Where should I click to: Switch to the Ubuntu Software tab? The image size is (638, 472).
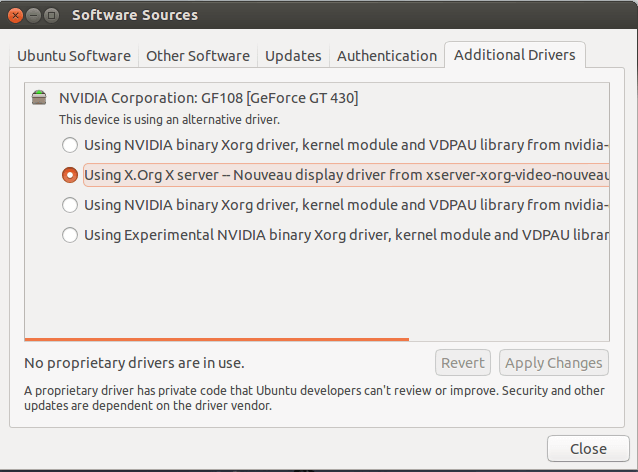(74, 56)
